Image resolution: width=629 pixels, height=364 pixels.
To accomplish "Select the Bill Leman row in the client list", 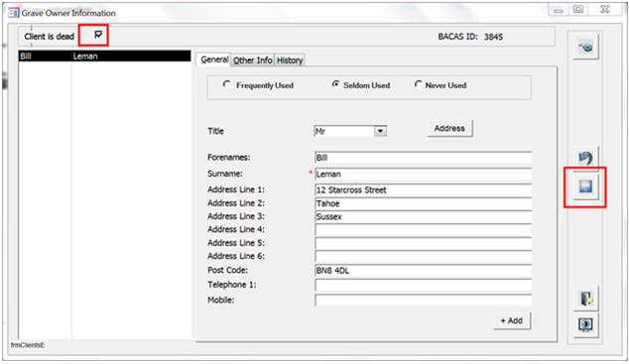I will point(105,57).
